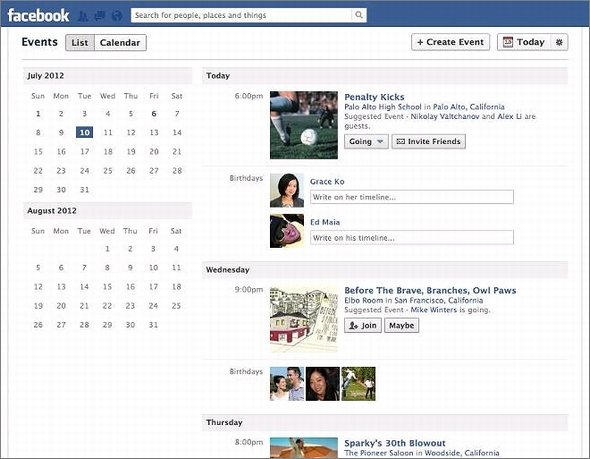The width and height of the screenshot is (590, 459).
Task: Click Wednesday birthday photo of smiling woman
Action: (x=322, y=384)
